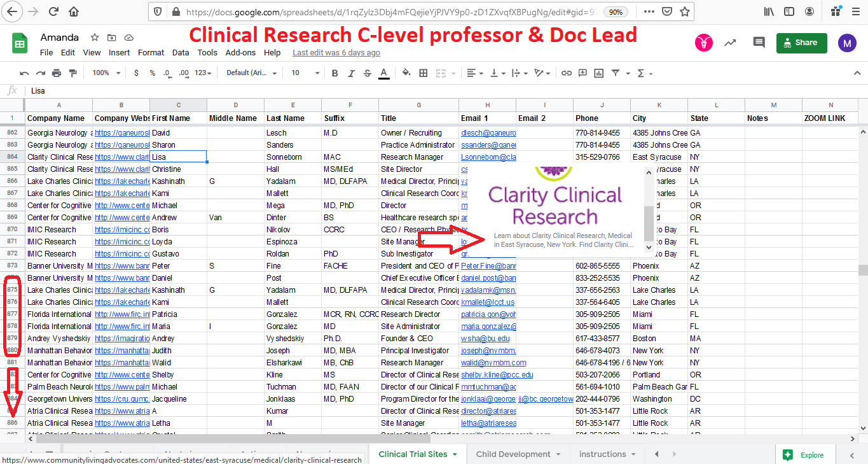Click the browser back button
The height and width of the screenshot is (464, 868).
pyautogui.click(x=12, y=11)
